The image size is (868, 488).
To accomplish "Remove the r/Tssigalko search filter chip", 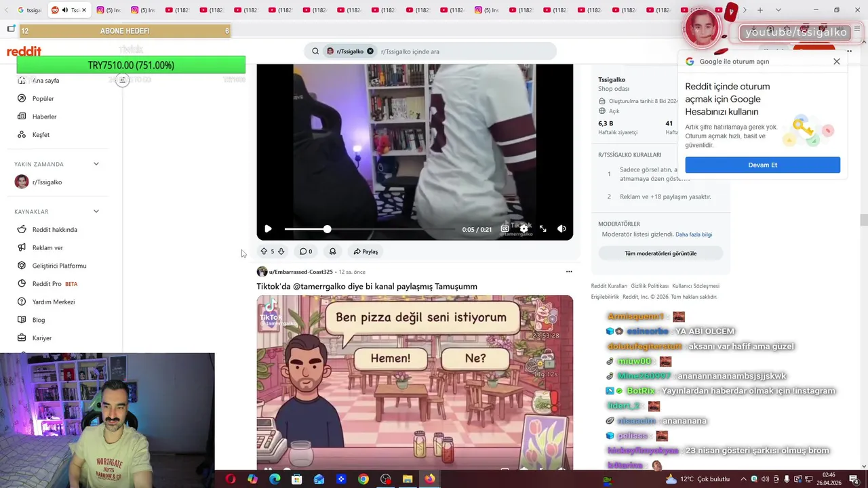I will [x=370, y=52].
